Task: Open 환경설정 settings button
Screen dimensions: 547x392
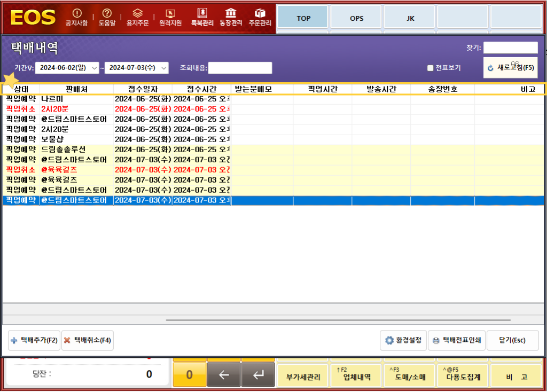Action: (x=403, y=340)
